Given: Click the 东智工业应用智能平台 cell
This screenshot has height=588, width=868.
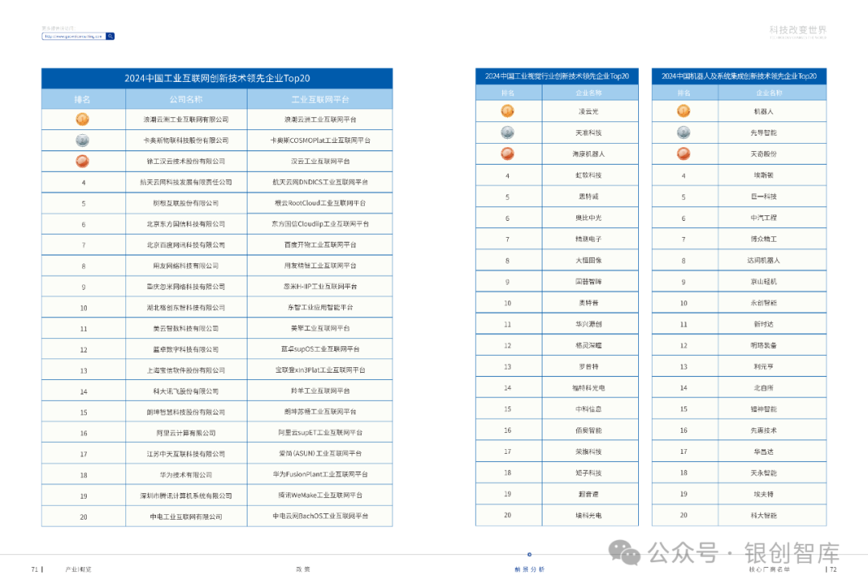Looking at the screenshot, I should (320, 308).
